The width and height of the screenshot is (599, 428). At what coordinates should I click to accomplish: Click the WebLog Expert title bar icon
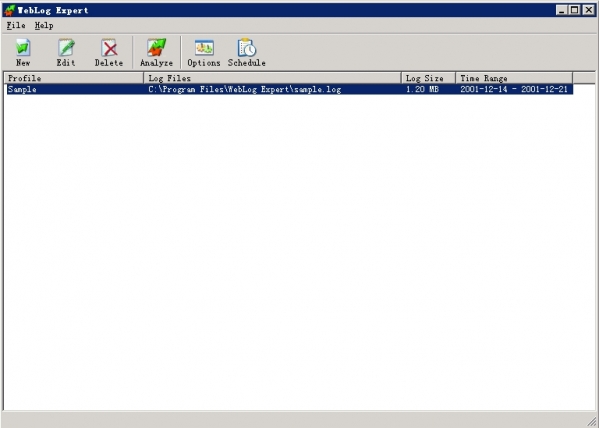[9, 10]
